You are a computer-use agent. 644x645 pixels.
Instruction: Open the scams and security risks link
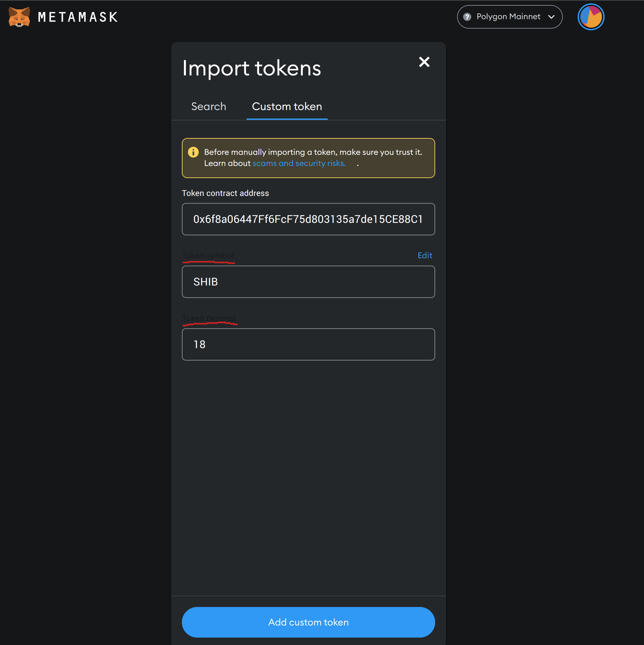click(299, 163)
